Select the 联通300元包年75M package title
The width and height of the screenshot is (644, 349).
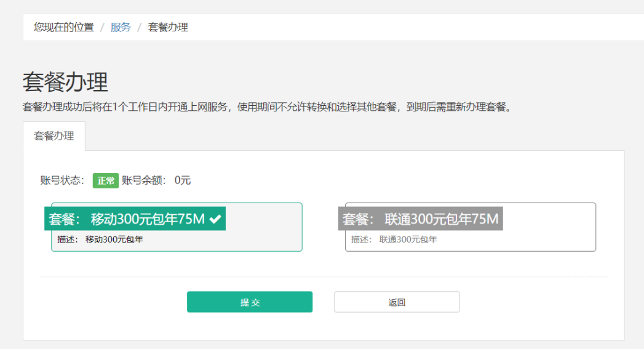click(x=421, y=219)
